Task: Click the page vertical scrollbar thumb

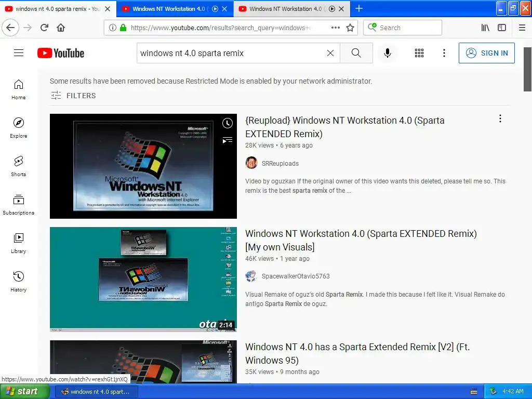Action: tap(527, 69)
